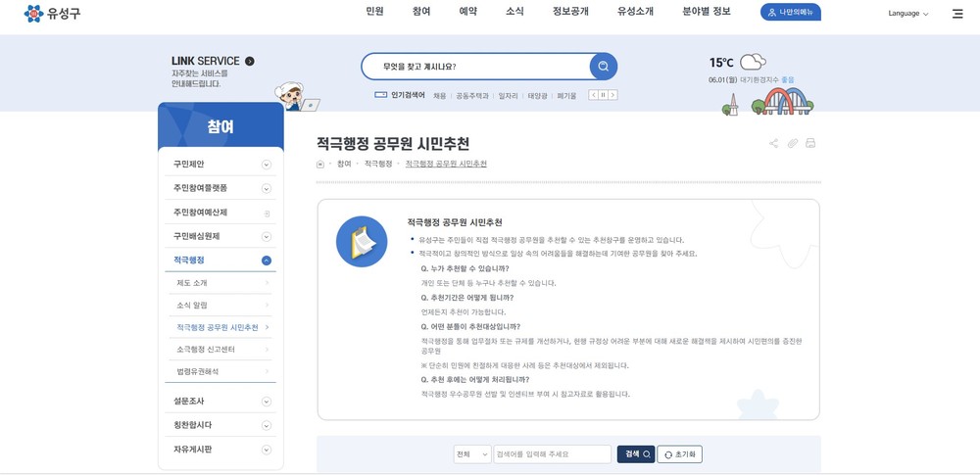This screenshot has width=980, height=475.
Task: Click the 나만의메뉴 button
Action: 791,12
